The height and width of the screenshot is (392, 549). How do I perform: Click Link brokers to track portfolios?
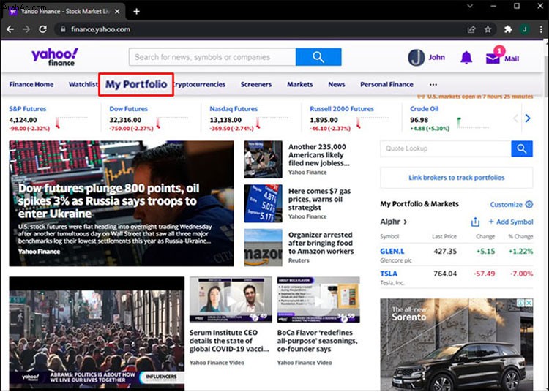(457, 178)
